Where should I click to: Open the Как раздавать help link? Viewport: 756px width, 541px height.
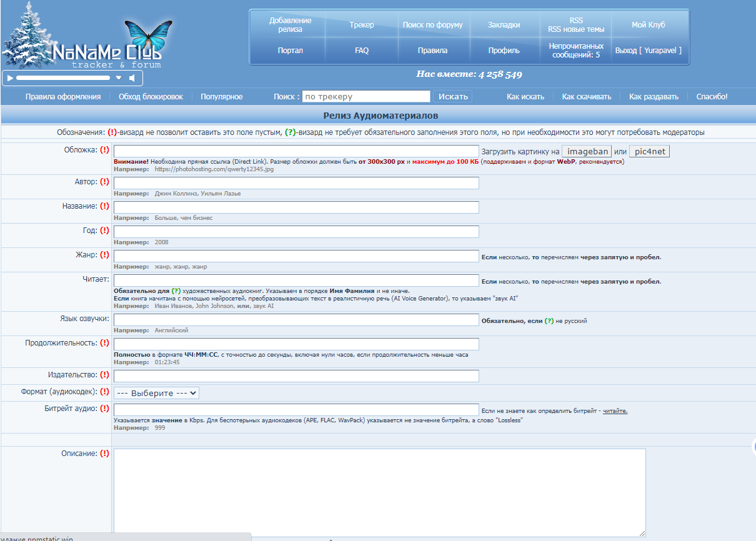(x=654, y=97)
